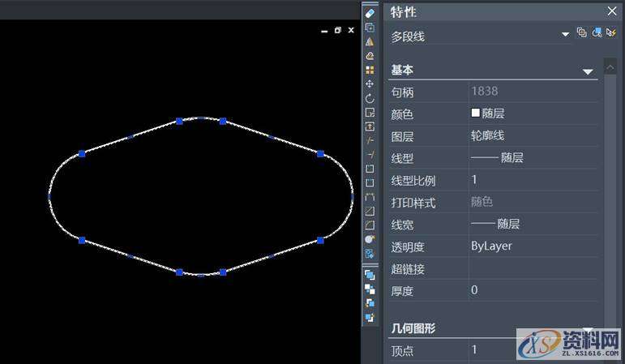The width and height of the screenshot is (625, 364).
Task: Choose the Break at Point tool
Action: tap(370, 169)
